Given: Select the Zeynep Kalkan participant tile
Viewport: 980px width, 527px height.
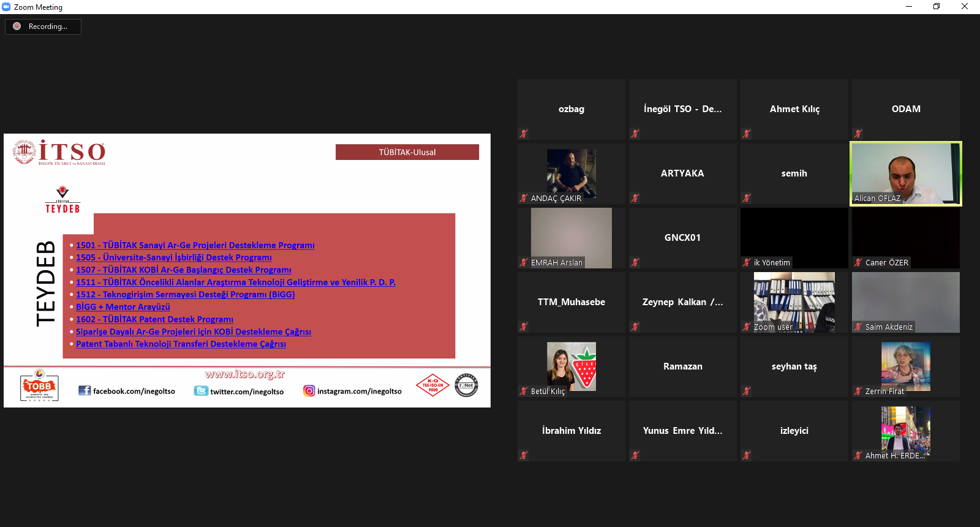Looking at the screenshot, I should point(683,302).
